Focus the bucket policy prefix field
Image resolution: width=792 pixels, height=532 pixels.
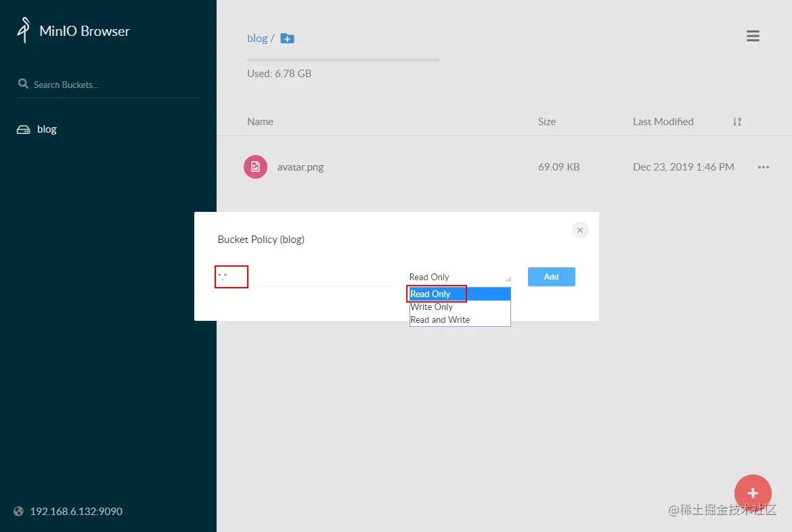305,277
